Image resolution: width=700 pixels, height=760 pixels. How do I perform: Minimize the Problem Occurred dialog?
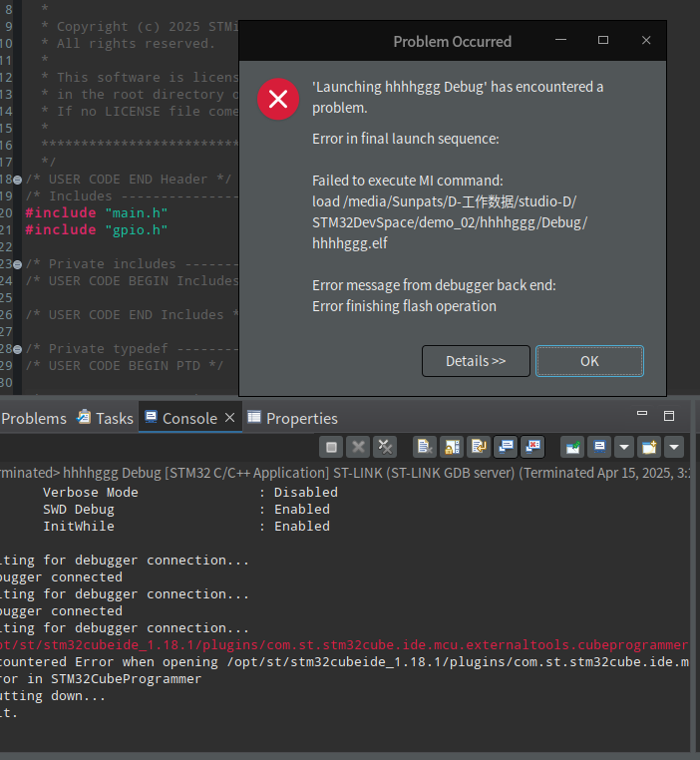[561, 40]
